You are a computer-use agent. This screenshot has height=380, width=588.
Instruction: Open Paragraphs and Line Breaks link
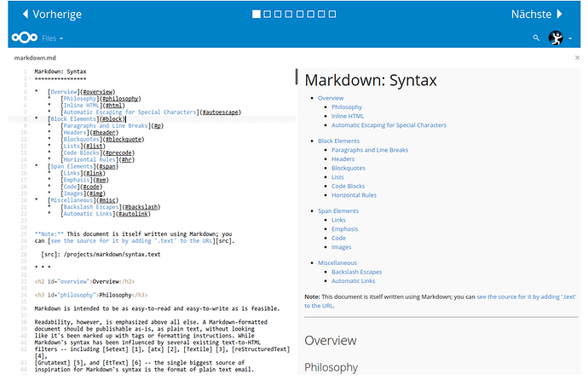pos(370,150)
